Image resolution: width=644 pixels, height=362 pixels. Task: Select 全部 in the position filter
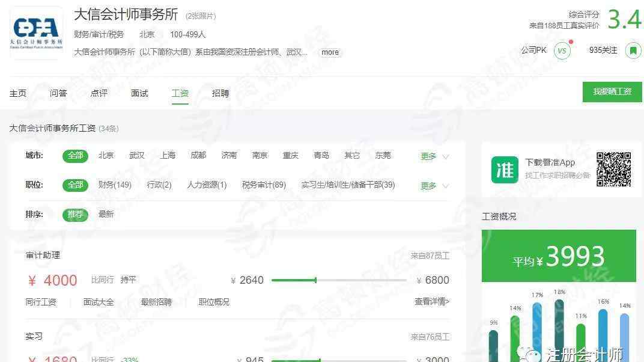[75, 185]
